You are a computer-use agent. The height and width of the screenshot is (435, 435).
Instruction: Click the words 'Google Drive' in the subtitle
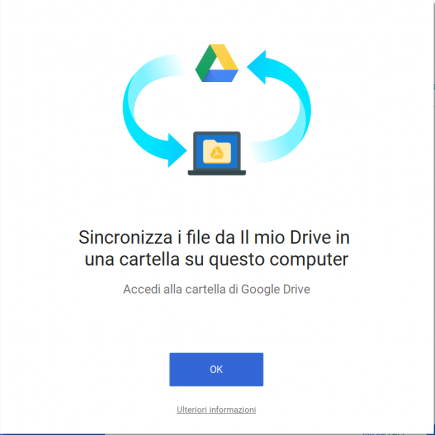[x=276, y=289]
